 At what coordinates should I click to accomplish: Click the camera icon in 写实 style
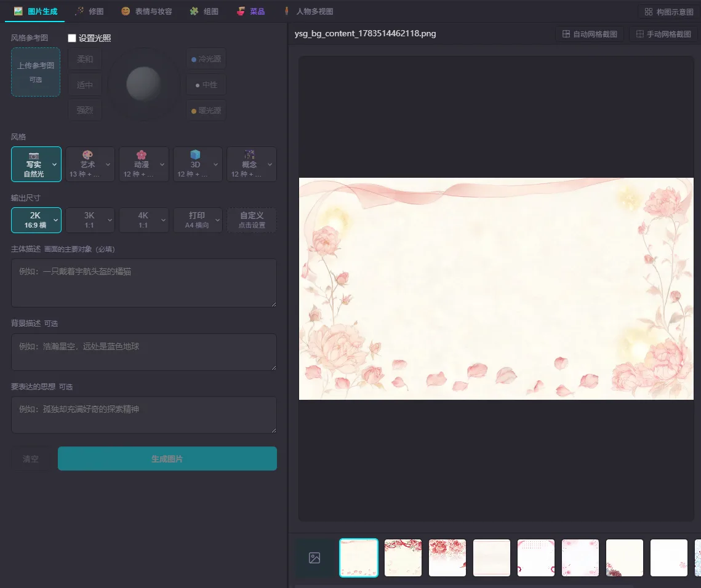34,156
